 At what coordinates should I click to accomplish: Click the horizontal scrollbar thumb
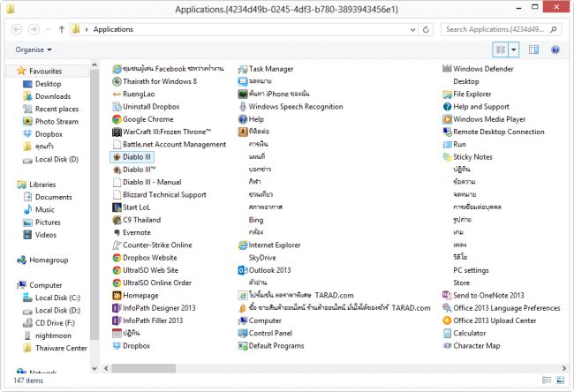[143, 368]
